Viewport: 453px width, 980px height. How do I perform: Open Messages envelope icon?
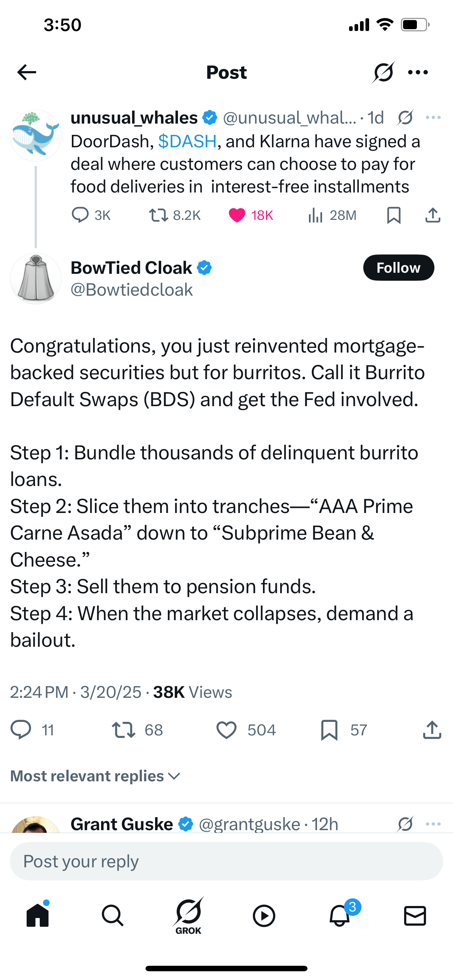pyautogui.click(x=415, y=915)
